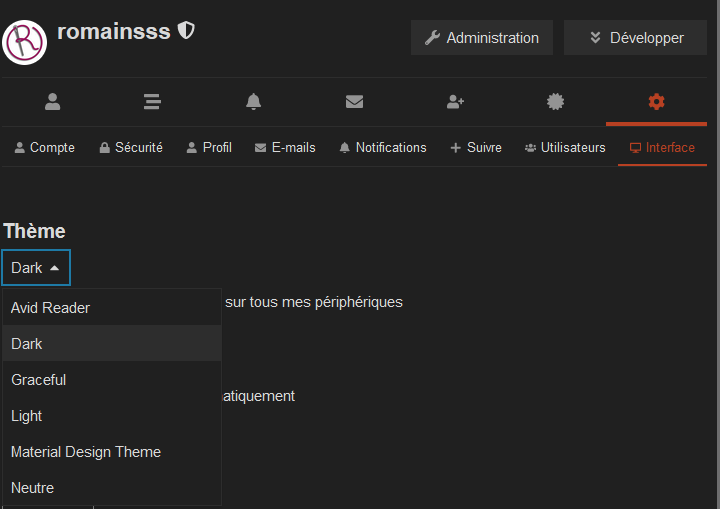Open the Administration button
Image resolution: width=720 pixels, height=509 pixels.
tap(482, 38)
